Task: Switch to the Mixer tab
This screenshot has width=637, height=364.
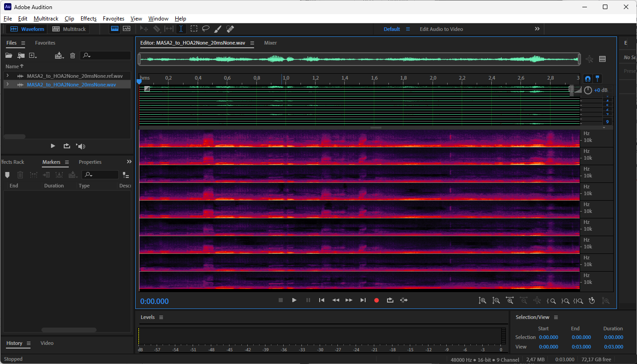Action: [270, 43]
